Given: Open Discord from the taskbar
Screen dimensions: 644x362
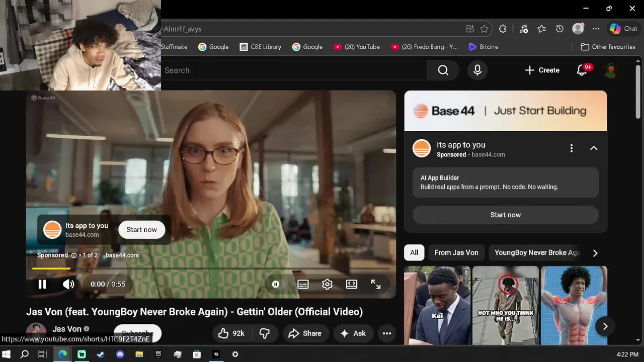Looking at the screenshot, I should pyautogui.click(x=120, y=354).
